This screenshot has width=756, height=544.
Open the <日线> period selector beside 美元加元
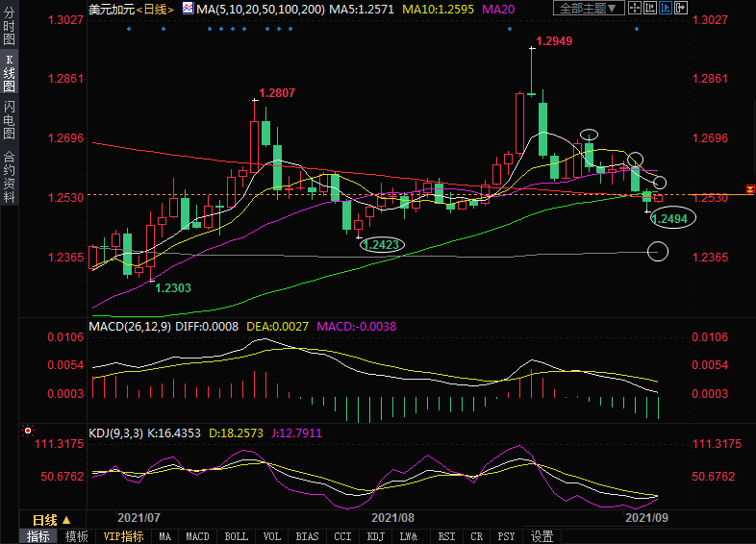coord(154,9)
